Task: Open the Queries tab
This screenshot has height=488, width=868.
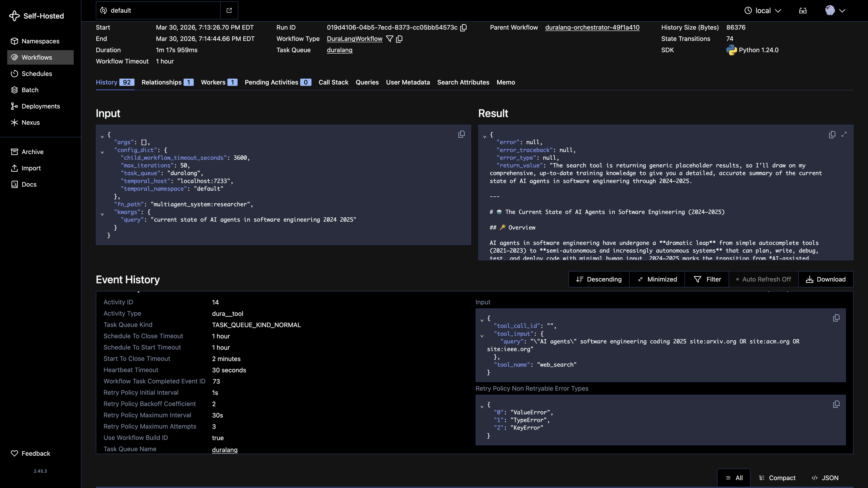Action: pos(367,82)
